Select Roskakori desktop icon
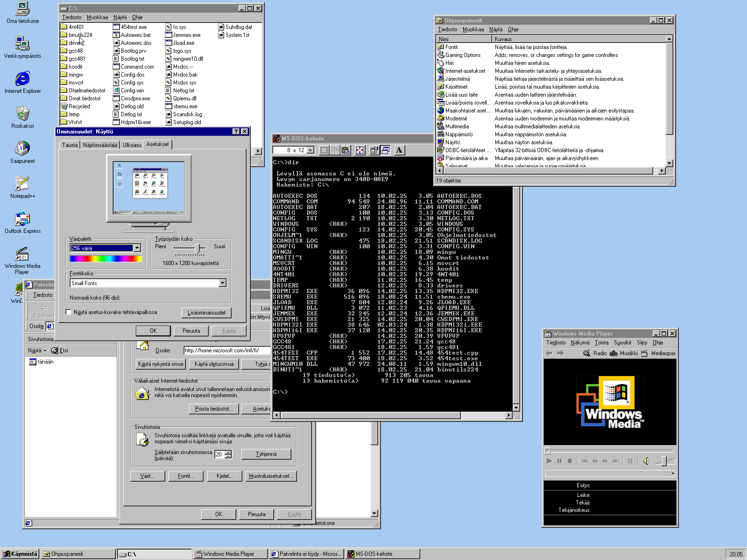Image resolution: width=747 pixels, height=560 pixels. pyautogui.click(x=22, y=118)
